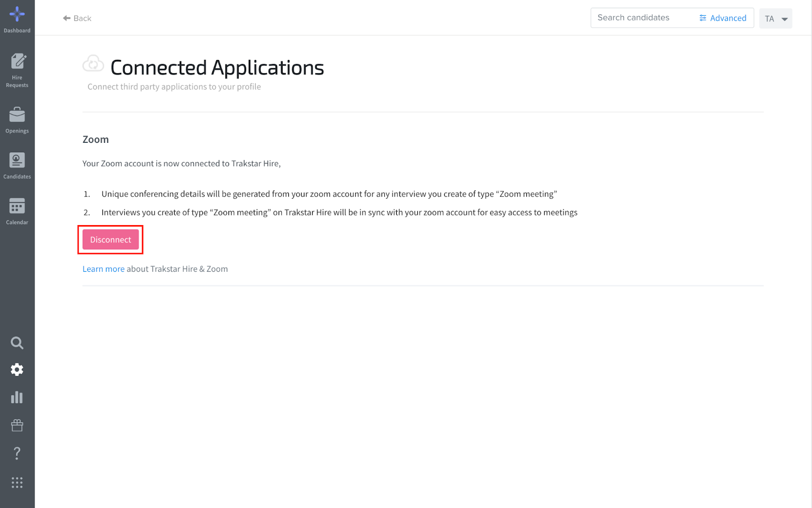The height and width of the screenshot is (508, 812).
Task: Follow the Learn more link
Action: 104,269
